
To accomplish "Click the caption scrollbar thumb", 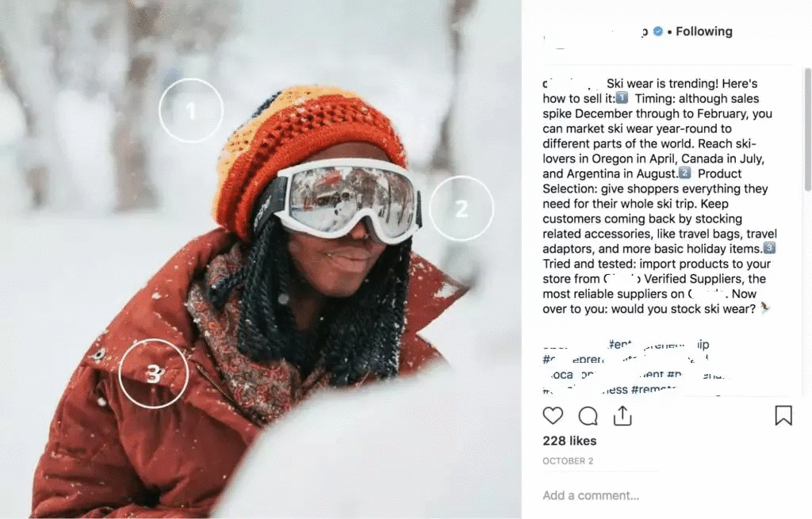I will (x=808, y=129).
